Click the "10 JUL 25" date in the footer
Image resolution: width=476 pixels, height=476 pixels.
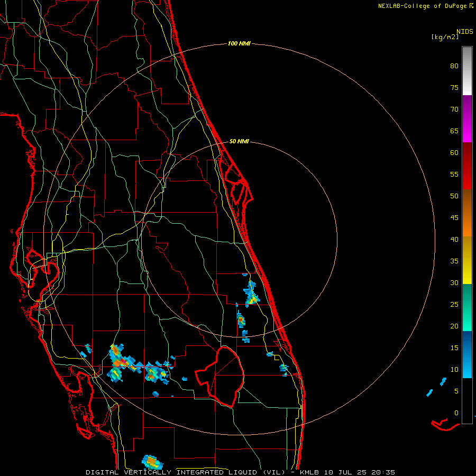(345, 472)
